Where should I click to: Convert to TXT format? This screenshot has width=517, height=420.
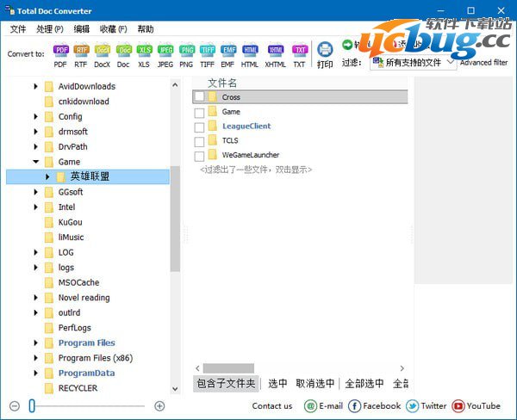point(300,50)
